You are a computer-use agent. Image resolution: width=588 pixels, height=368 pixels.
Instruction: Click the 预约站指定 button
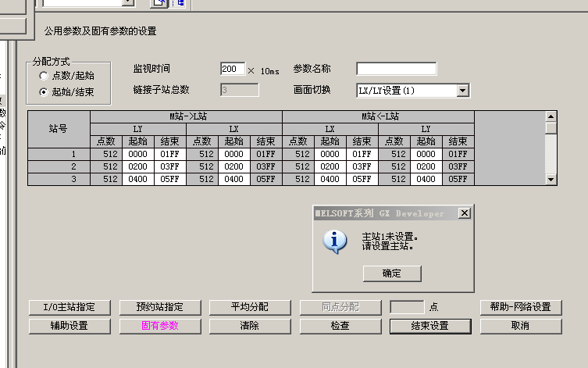(x=162, y=307)
